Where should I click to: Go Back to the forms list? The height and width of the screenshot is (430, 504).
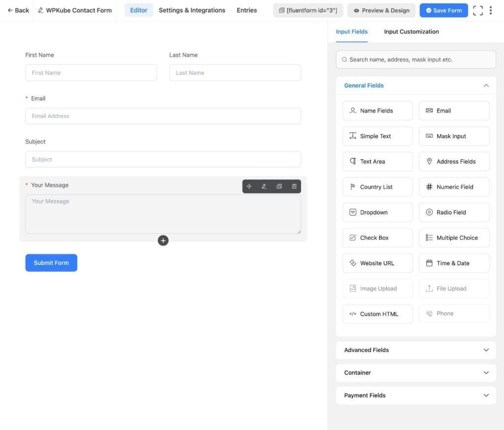18,10
